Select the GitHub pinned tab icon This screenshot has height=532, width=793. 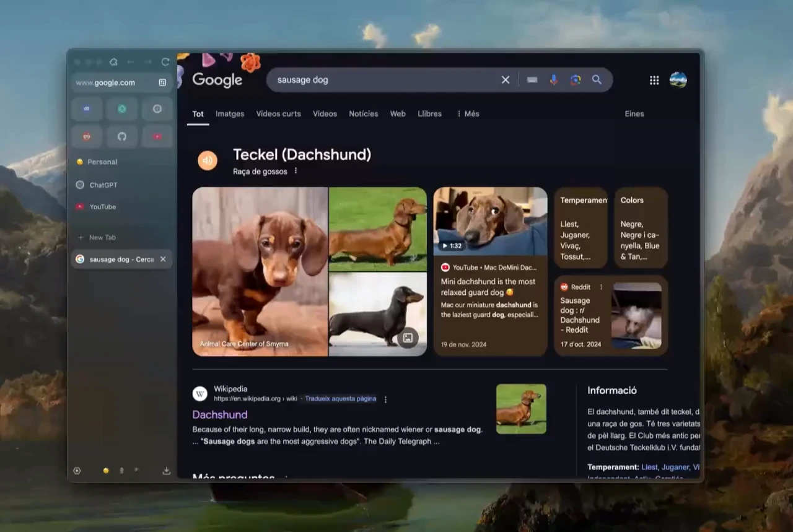tap(122, 136)
